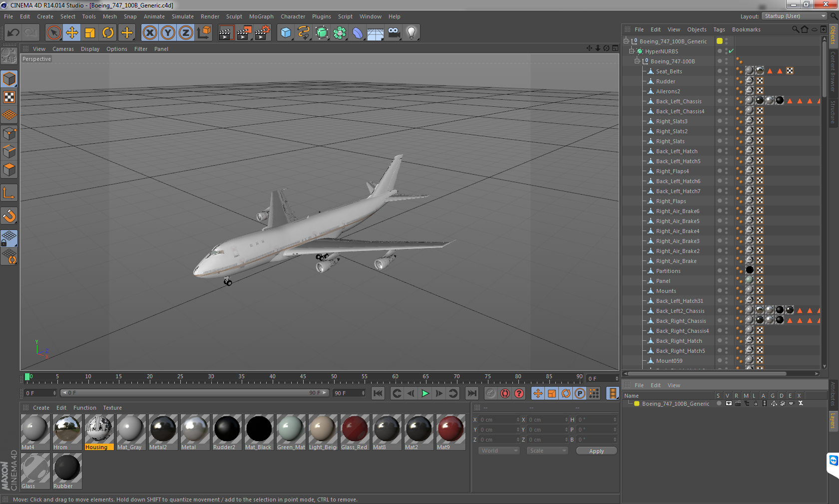Screen dimensions: 839x504
Task: Render to Picture Viewer
Action: click(244, 33)
